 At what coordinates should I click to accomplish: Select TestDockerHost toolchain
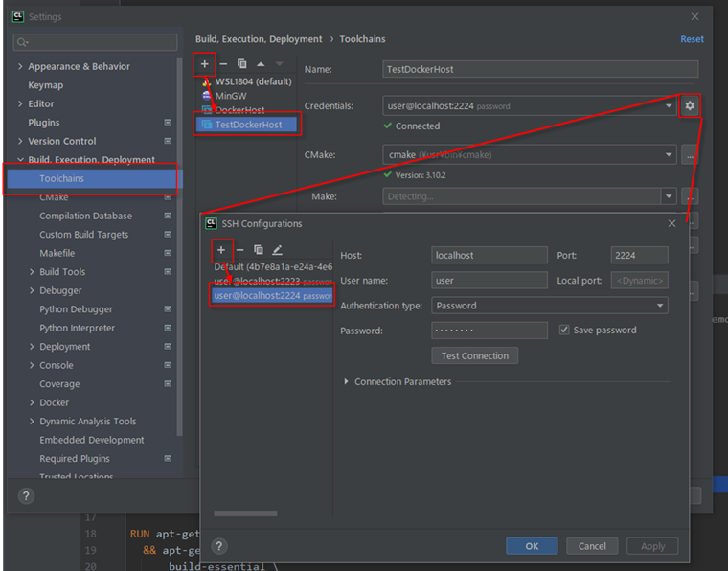[246, 125]
